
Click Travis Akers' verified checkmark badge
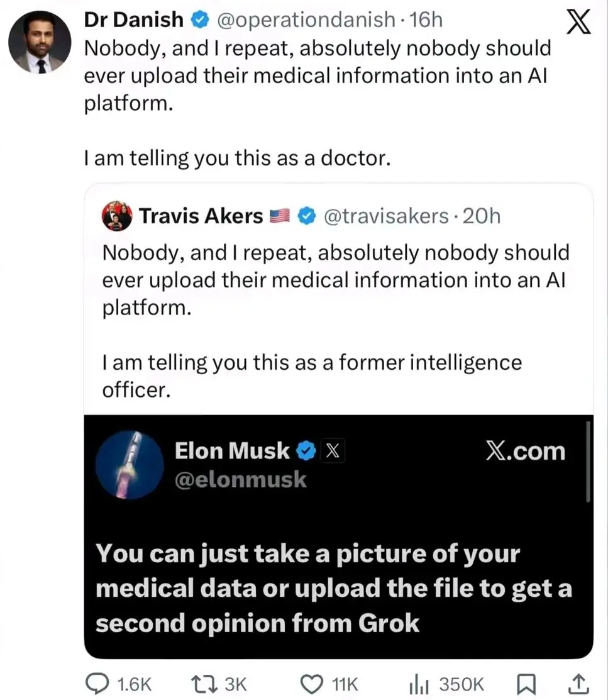click(x=306, y=216)
